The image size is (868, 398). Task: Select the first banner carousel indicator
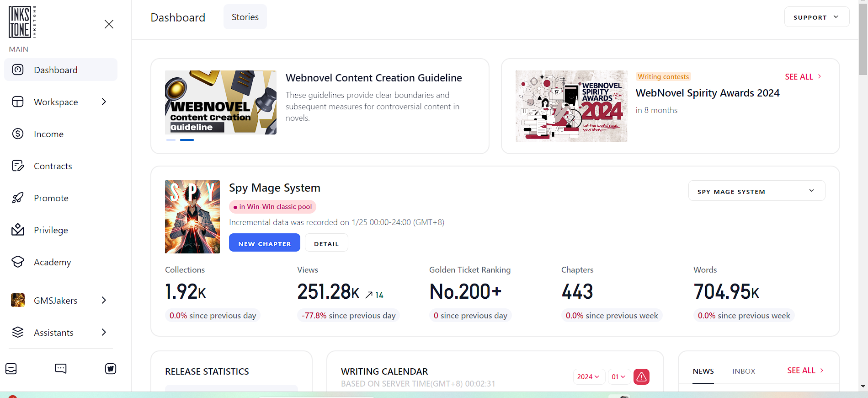coord(171,140)
